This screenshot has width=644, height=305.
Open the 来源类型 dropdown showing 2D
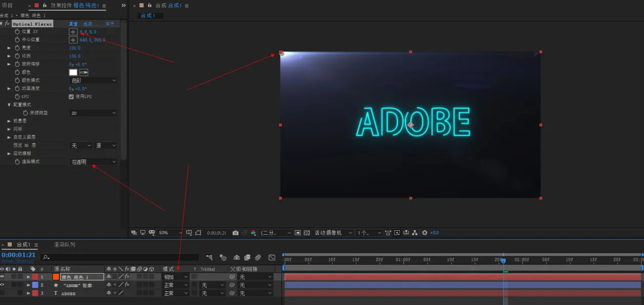93,113
